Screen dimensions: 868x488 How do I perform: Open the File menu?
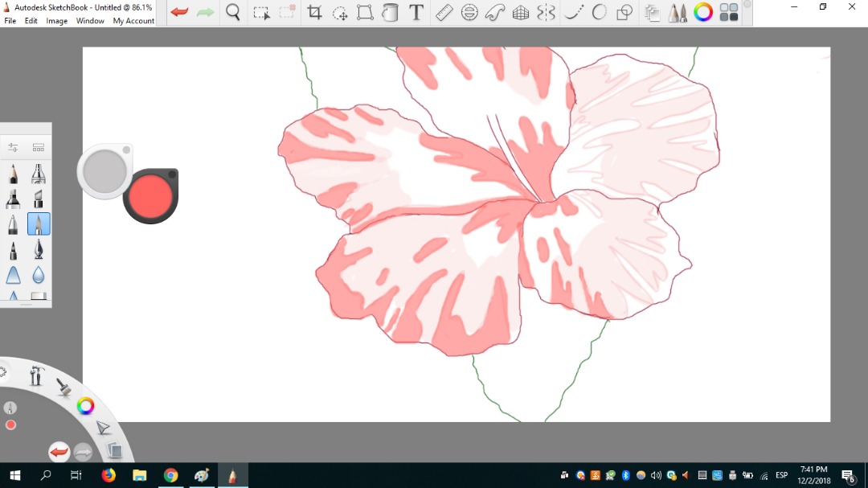[10, 21]
